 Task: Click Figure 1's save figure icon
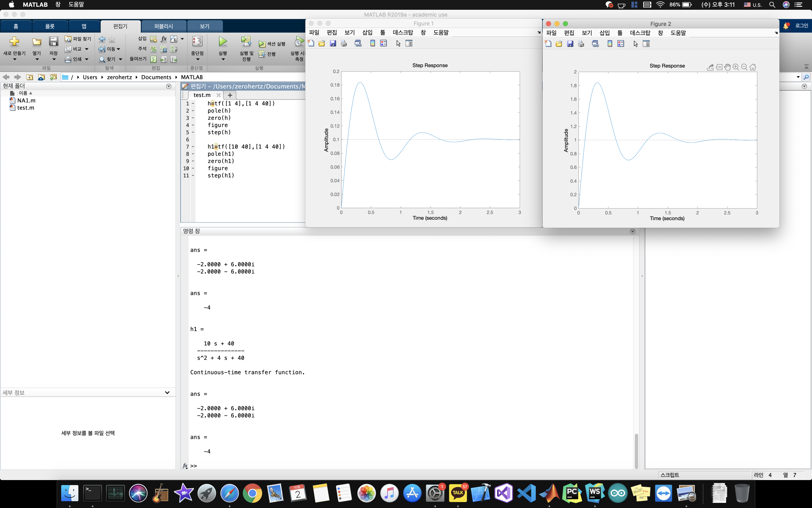[x=333, y=43]
